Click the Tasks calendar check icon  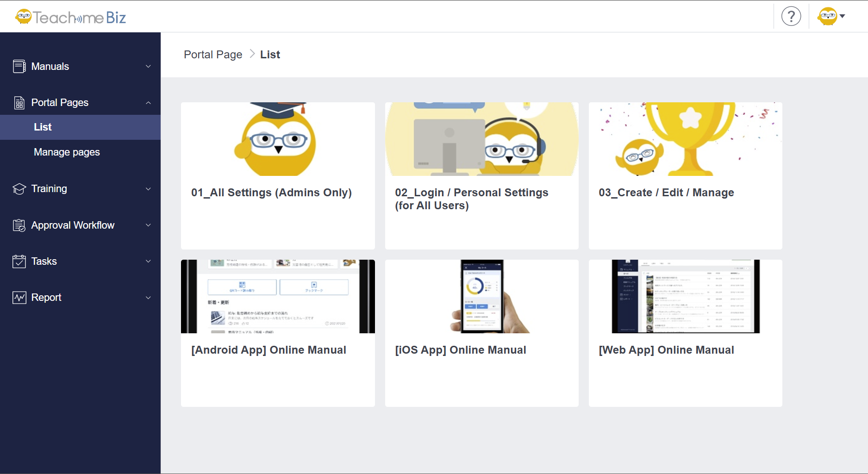click(19, 262)
